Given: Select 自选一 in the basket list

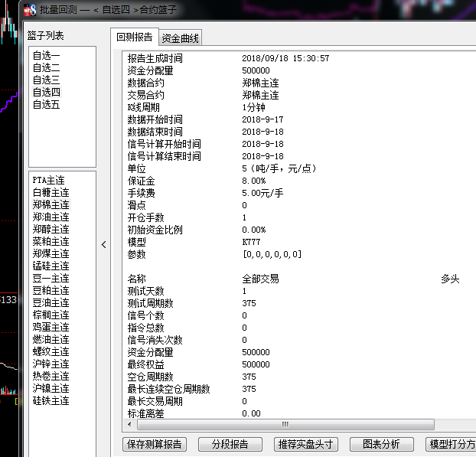Looking at the screenshot, I should click(x=47, y=56).
